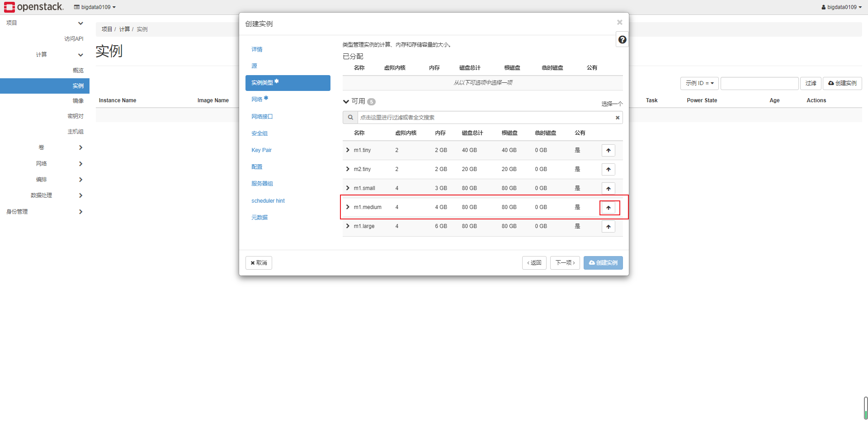The image size is (868, 428).
Task: Go to the 元数据 wizard step
Action: pos(259,218)
